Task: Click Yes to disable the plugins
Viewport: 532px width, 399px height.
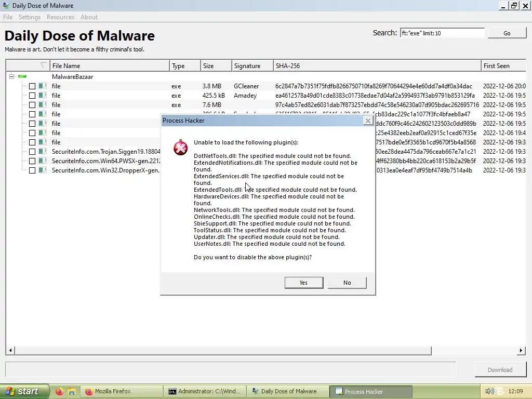Action: point(303,283)
